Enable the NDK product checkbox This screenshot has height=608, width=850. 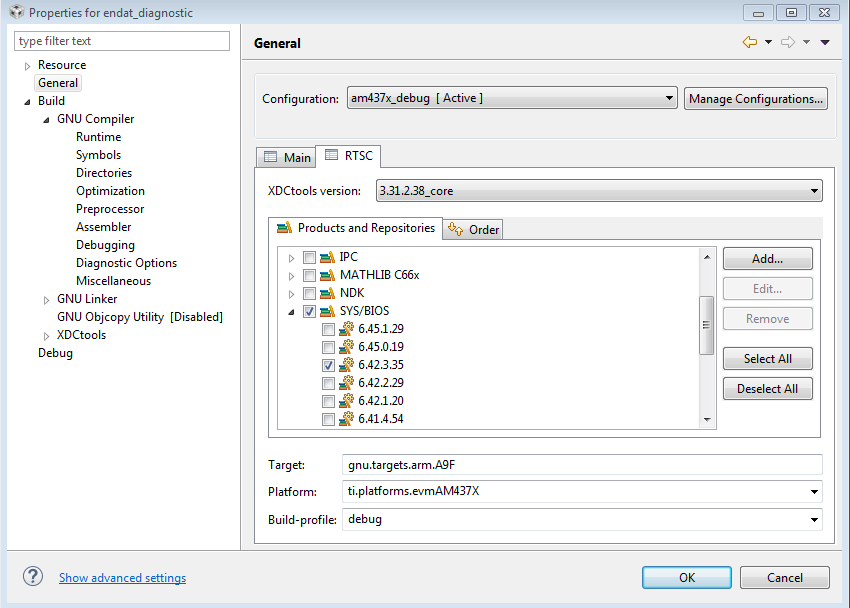point(310,293)
